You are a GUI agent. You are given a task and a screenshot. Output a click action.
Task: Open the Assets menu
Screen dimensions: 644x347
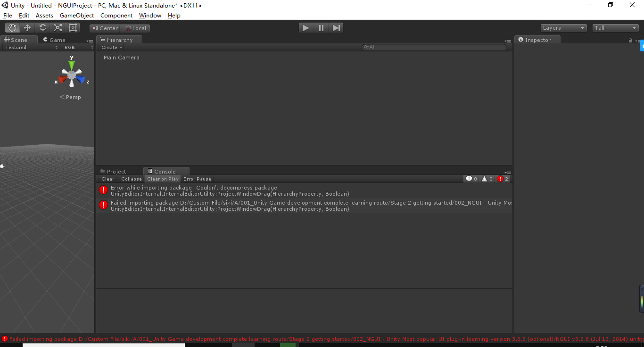tap(44, 16)
